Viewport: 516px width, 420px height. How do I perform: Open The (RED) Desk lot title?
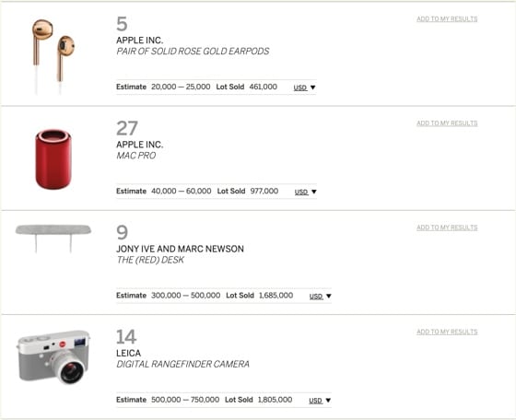coord(150,260)
